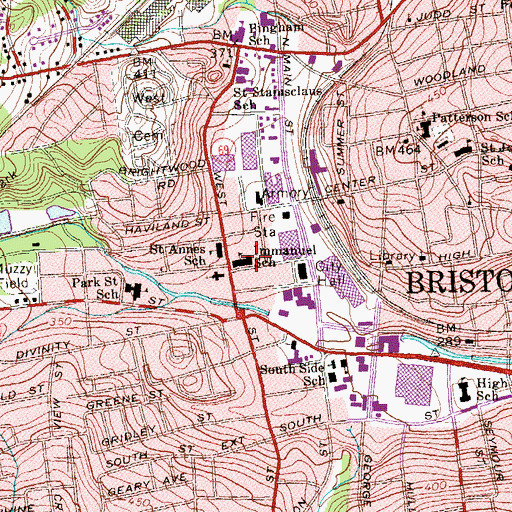The height and width of the screenshot is (512, 512).
Task: Click the City Hall building symbol
Action: [x=302, y=272]
